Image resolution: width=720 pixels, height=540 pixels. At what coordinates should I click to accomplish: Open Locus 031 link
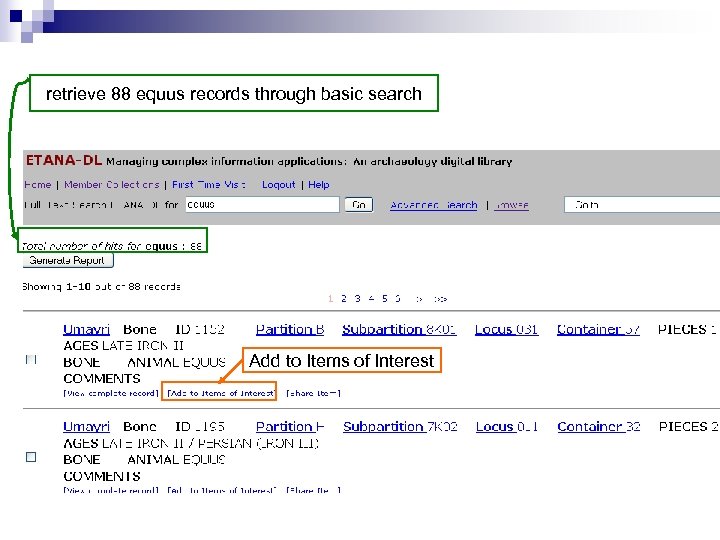pyautogui.click(x=506, y=329)
